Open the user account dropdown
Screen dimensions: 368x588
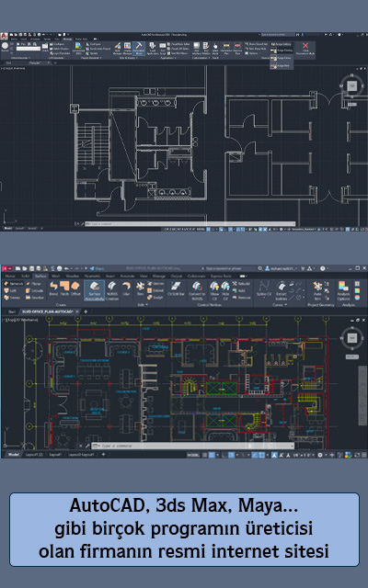pyautogui.click(x=282, y=268)
